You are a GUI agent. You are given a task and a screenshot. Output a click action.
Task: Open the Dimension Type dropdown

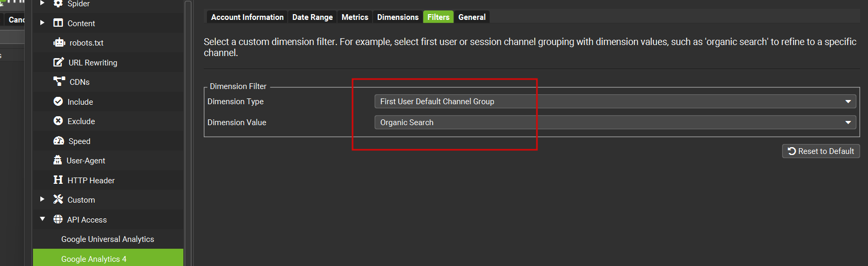click(x=615, y=102)
